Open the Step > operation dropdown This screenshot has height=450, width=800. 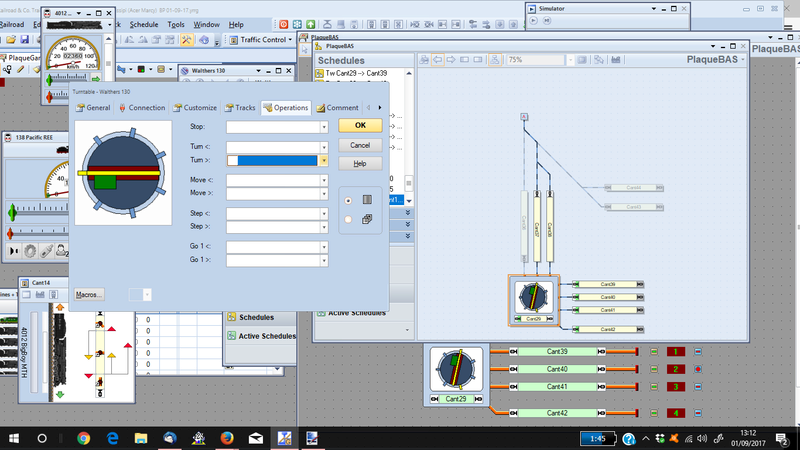(x=323, y=227)
